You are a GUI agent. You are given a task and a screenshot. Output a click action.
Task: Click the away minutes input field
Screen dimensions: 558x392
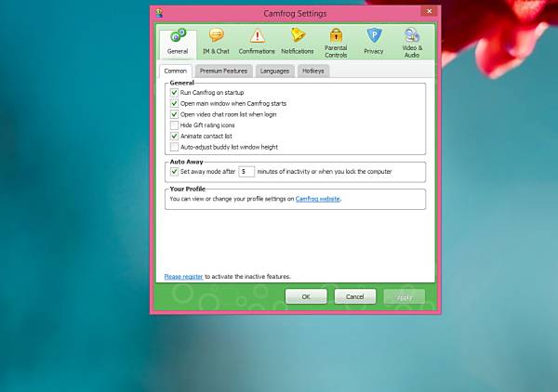[246, 172]
